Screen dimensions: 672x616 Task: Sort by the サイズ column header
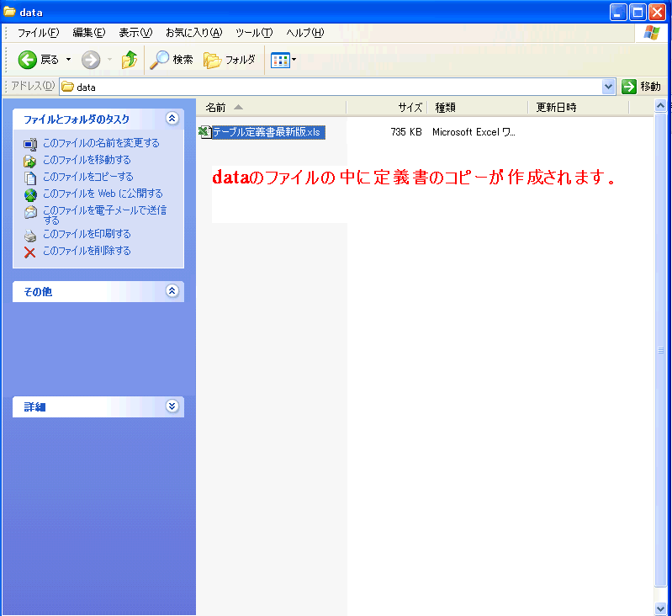click(x=409, y=108)
